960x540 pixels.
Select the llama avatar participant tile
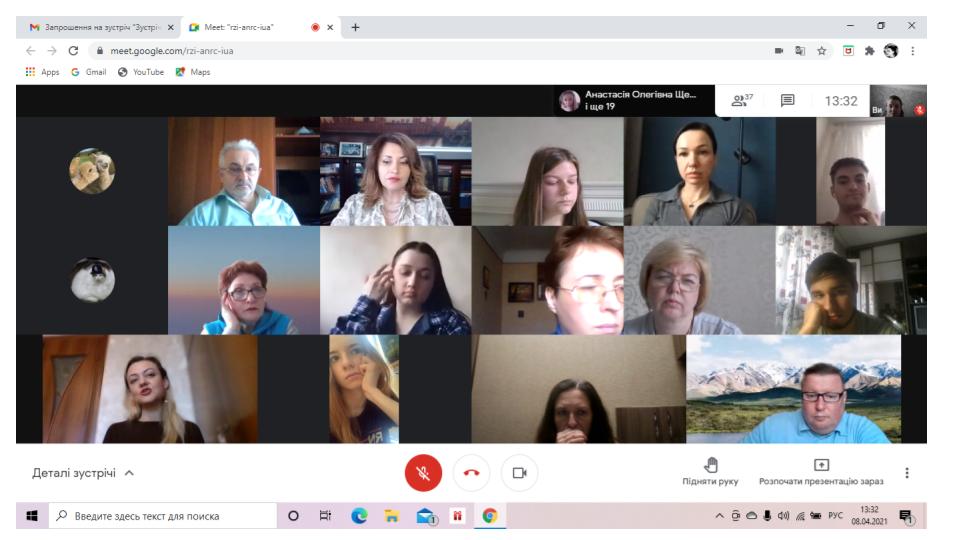click(x=92, y=171)
